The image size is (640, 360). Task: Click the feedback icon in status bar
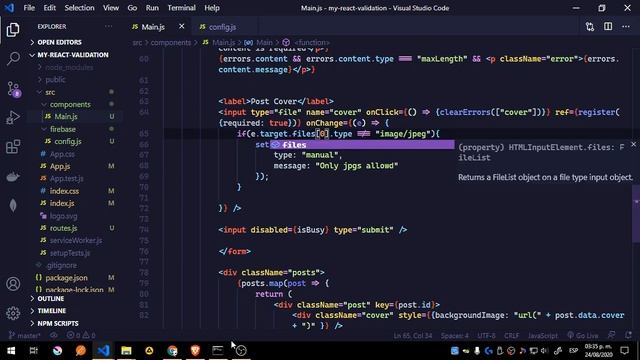611,336
